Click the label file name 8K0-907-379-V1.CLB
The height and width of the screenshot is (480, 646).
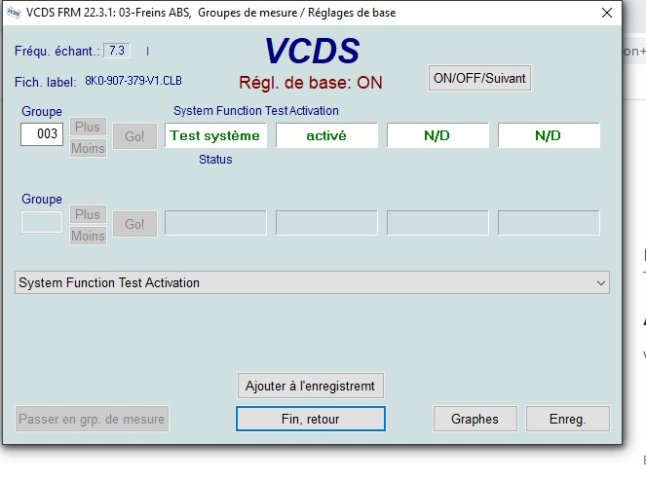click(x=133, y=81)
